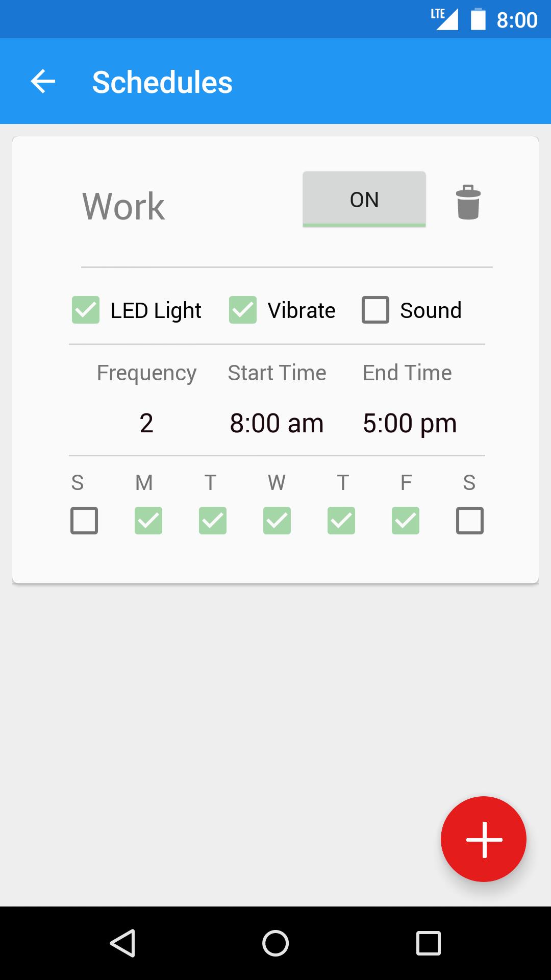Turn off the Work schedule ON toggle
This screenshot has height=980, width=551.
coord(364,199)
